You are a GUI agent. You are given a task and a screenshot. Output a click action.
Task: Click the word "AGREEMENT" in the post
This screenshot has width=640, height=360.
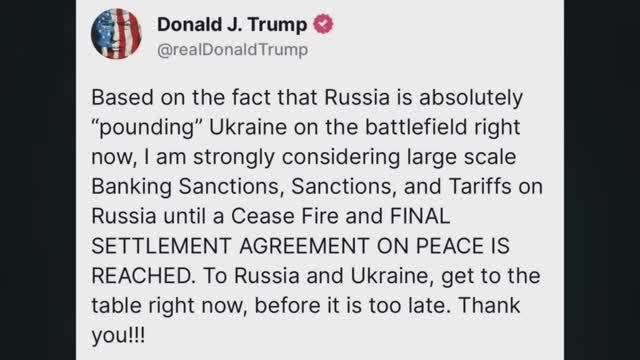304,246
